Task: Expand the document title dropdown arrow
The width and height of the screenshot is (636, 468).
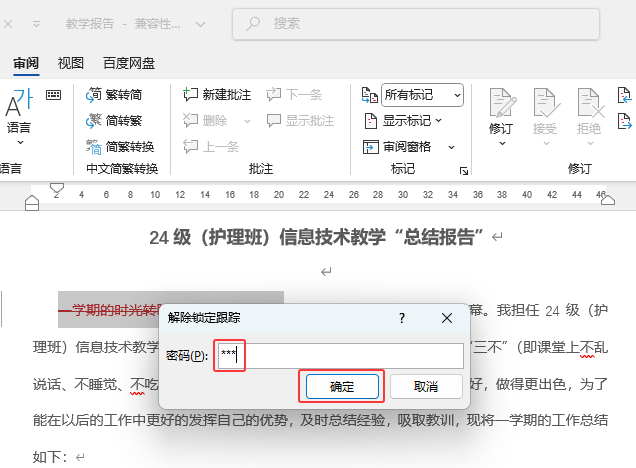Action: [200, 24]
